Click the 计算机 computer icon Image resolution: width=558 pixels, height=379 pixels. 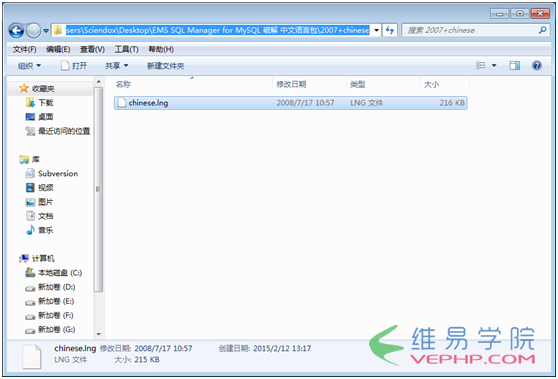(24, 258)
